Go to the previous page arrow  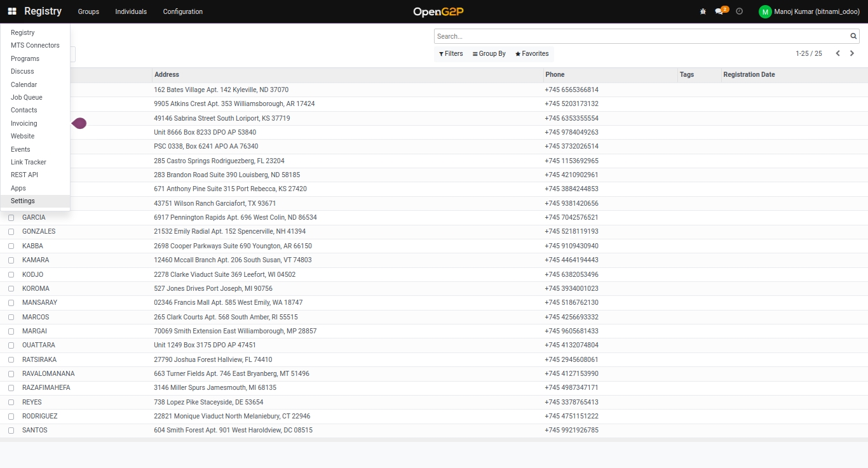[x=837, y=53]
